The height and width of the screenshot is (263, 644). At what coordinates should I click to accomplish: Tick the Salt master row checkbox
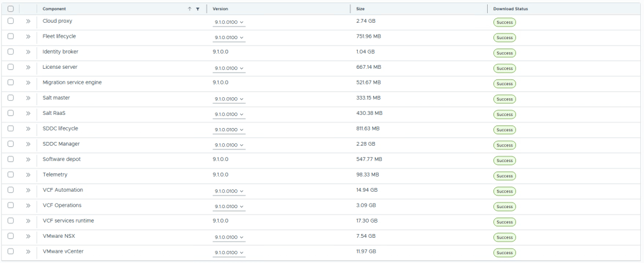click(11, 98)
